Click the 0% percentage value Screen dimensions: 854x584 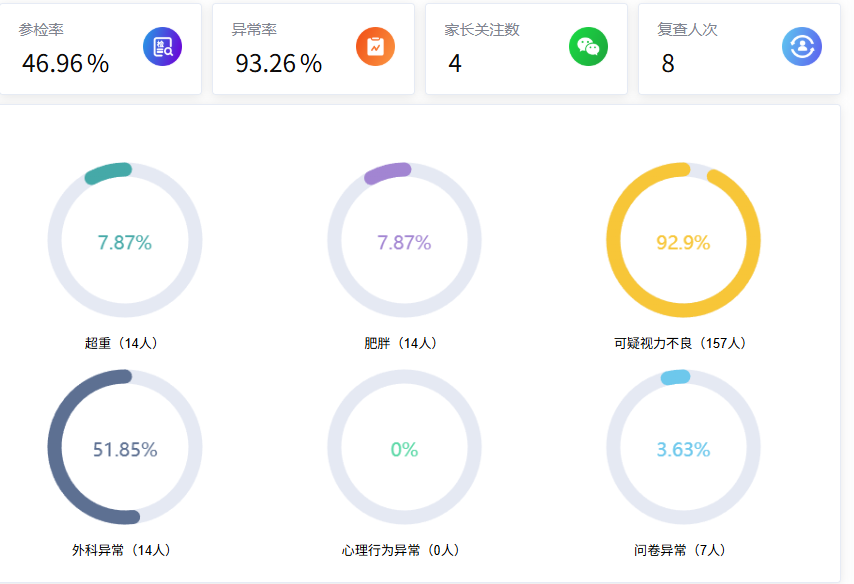404,449
